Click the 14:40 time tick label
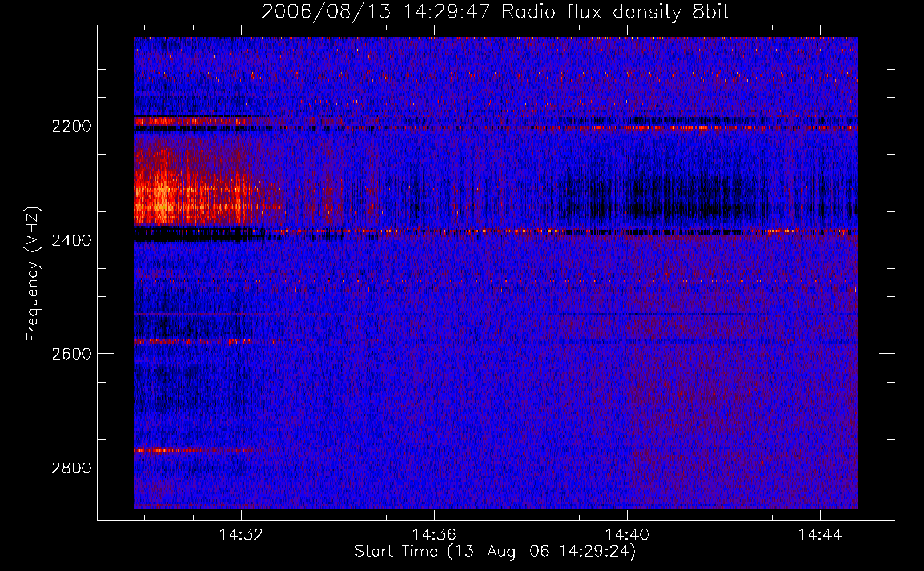924x571 pixels. [627, 535]
